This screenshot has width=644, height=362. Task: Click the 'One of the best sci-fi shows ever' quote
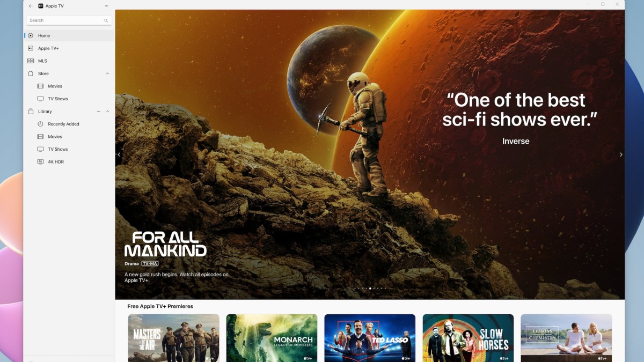coord(519,109)
